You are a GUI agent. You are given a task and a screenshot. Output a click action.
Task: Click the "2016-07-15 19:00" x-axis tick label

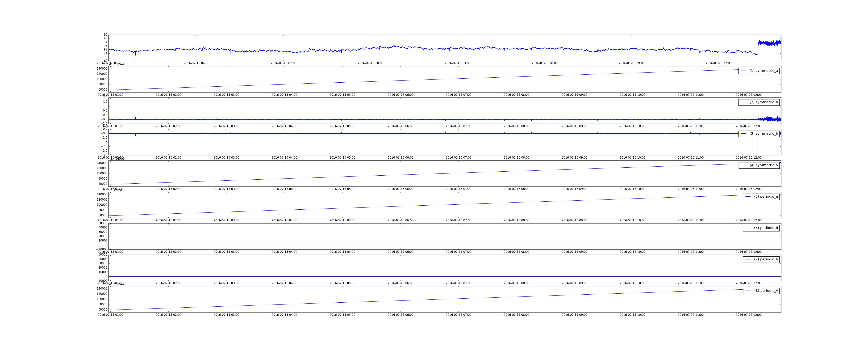pyautogui.click(x=631, y=63)
